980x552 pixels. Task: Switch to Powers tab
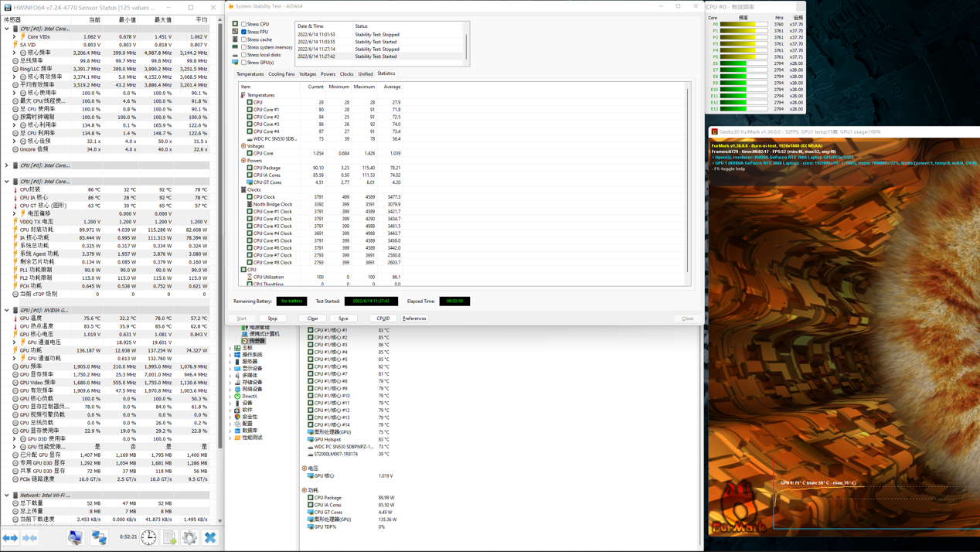pos(328,74)
